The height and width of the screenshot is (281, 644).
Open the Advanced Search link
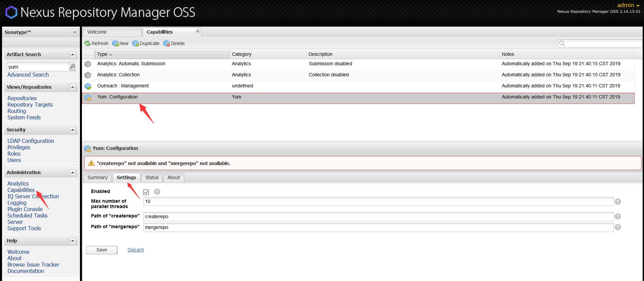28,75
